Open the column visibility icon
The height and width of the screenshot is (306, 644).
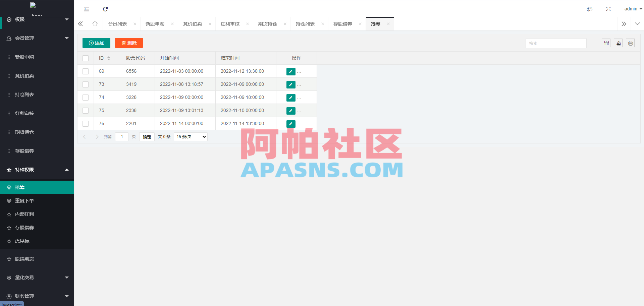click(606, 43)
